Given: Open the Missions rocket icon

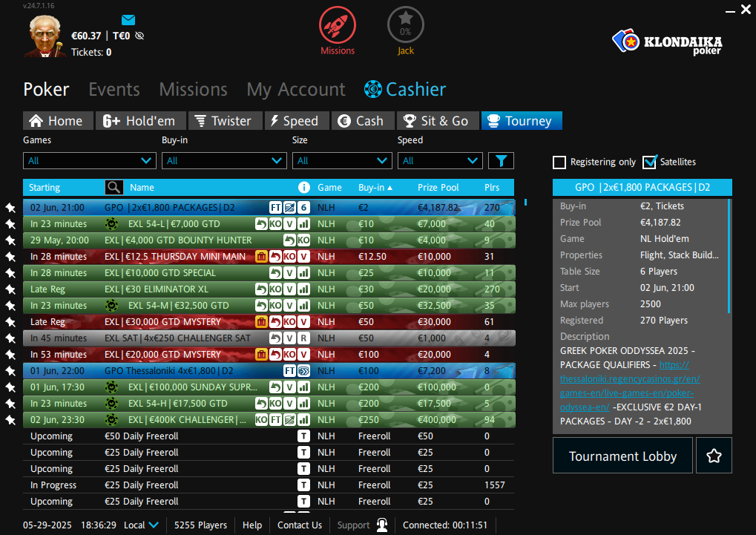Looking at the screenshot, I should point(337,25).
